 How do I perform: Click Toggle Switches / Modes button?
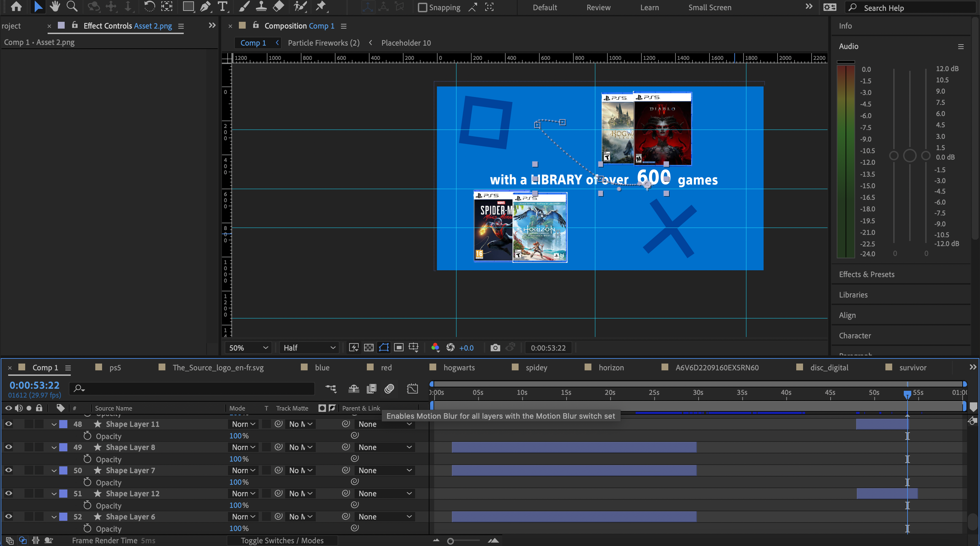(282, 540)
